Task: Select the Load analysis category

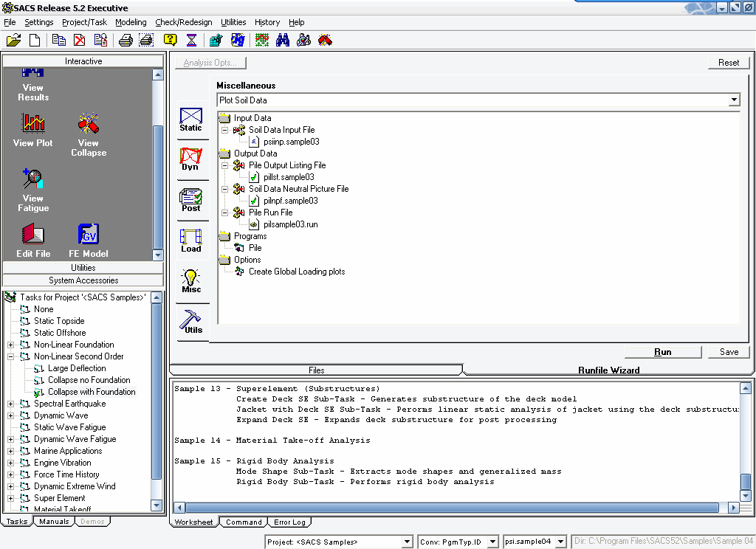Action: point(191,241)
